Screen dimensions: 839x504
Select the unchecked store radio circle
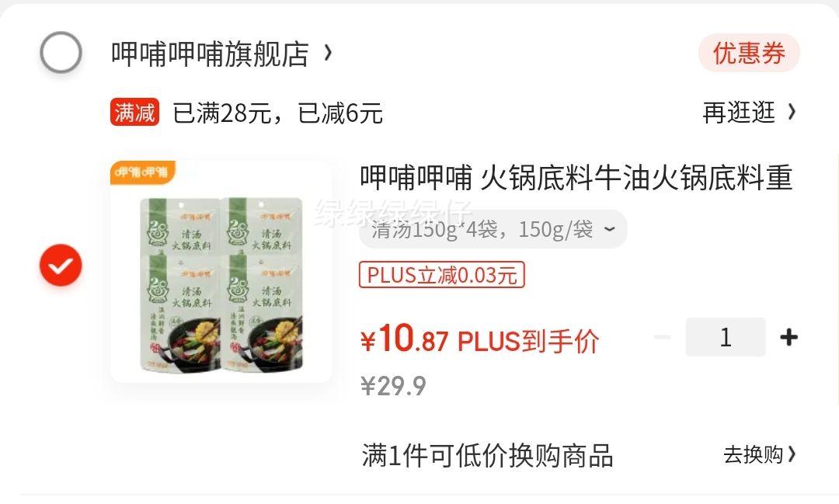point(61,52)
